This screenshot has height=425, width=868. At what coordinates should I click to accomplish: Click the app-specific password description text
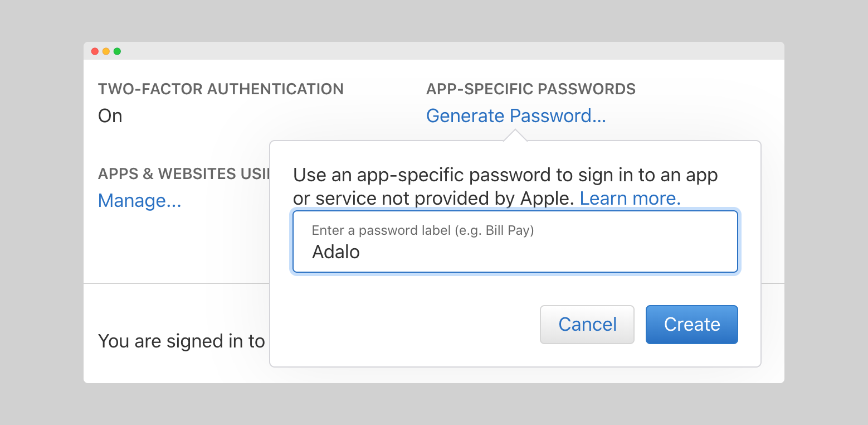[505, 176]
